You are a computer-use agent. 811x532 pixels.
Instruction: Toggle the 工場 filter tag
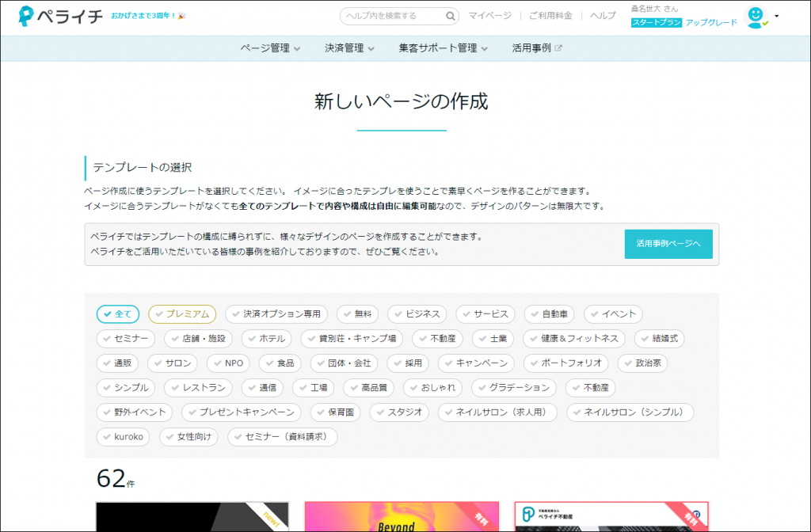coord(314,388)
